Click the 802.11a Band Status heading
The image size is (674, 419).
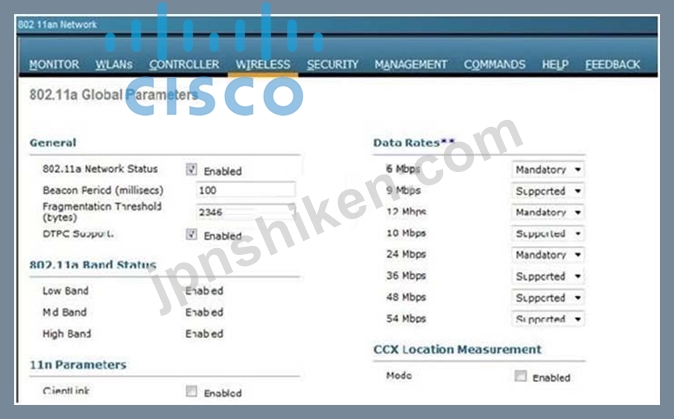(x=93, y=264)
